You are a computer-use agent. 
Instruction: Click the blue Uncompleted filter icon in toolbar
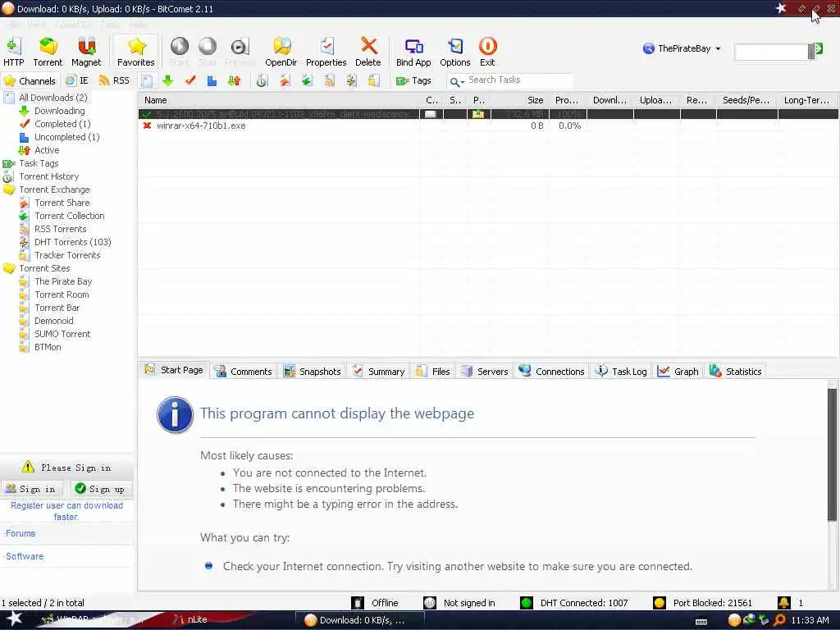coord(212,81)
